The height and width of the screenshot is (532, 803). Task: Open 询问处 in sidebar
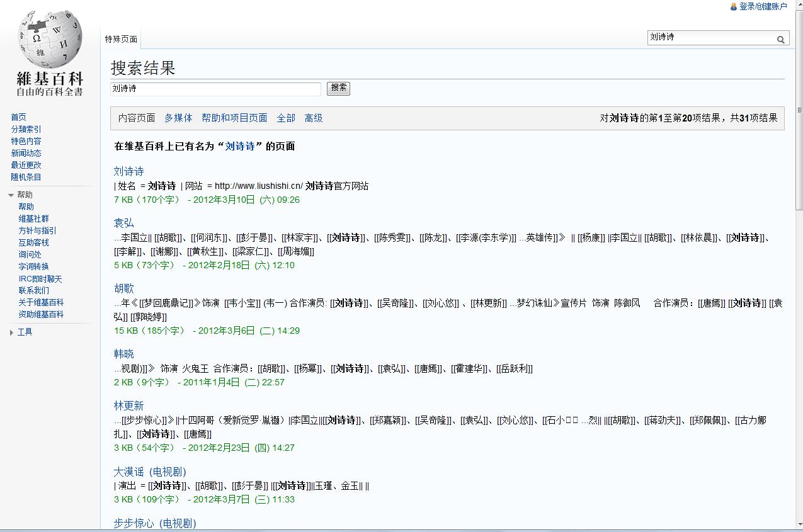pos(30,254)
